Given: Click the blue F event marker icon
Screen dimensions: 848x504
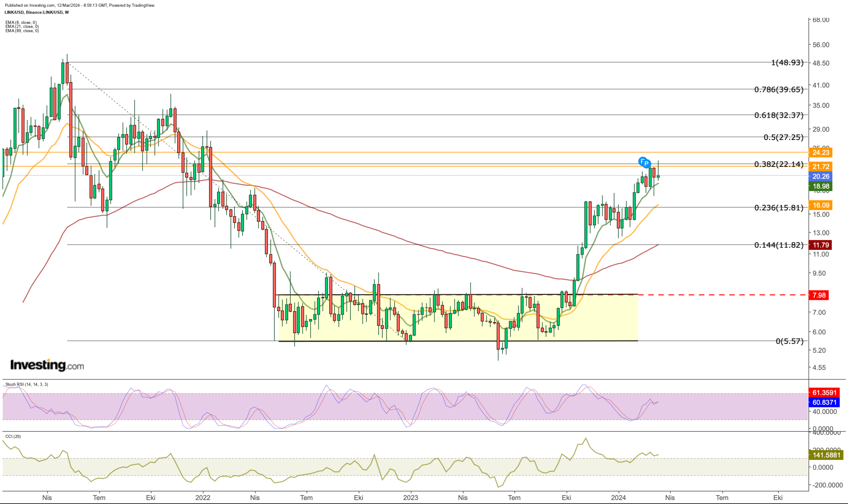Looking at the screenshot, I should click(642, 161).
